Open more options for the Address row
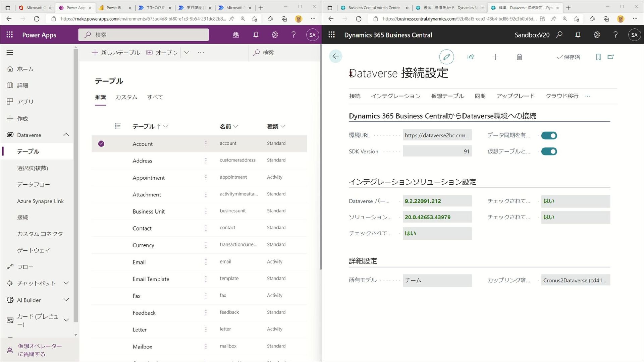The height and width of the screenshot is (362, 644). tap(206, 161)
